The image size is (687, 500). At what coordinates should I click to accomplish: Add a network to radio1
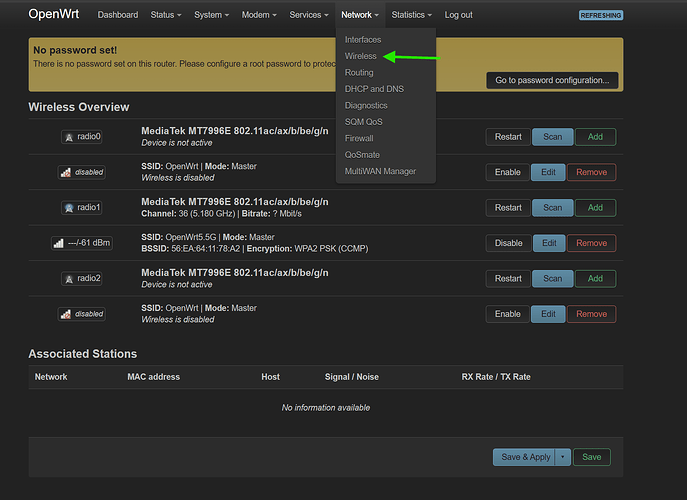tap(595, 208)
